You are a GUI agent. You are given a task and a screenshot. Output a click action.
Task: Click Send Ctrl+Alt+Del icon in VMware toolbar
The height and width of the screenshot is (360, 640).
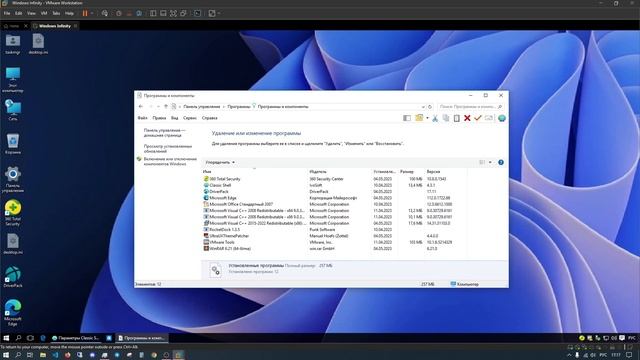[105, 13]
